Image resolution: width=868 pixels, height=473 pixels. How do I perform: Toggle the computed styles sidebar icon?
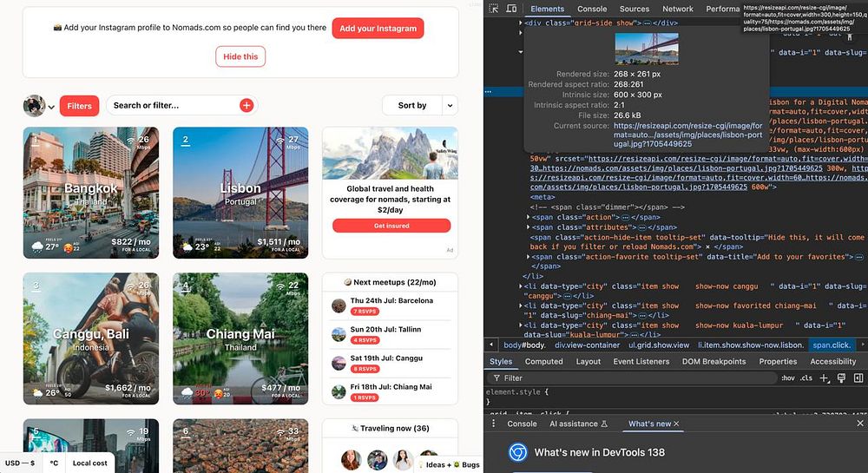pos(858,378)
